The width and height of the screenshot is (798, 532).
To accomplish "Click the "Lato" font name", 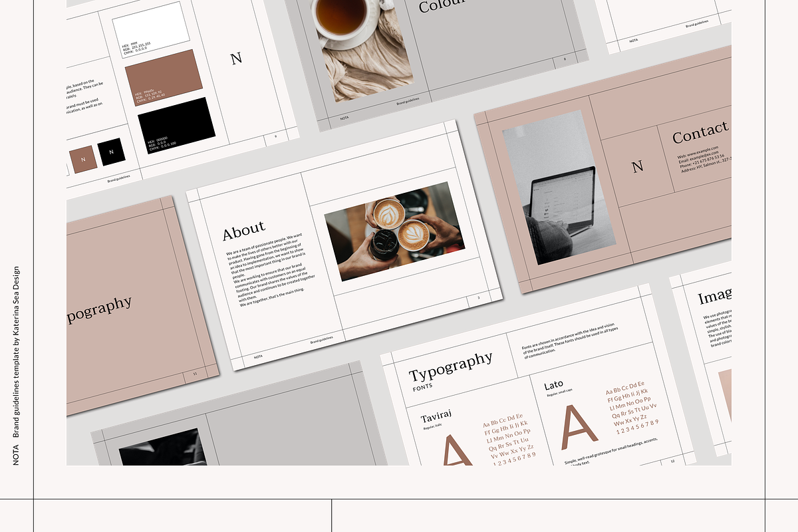I will click(554, 385).
